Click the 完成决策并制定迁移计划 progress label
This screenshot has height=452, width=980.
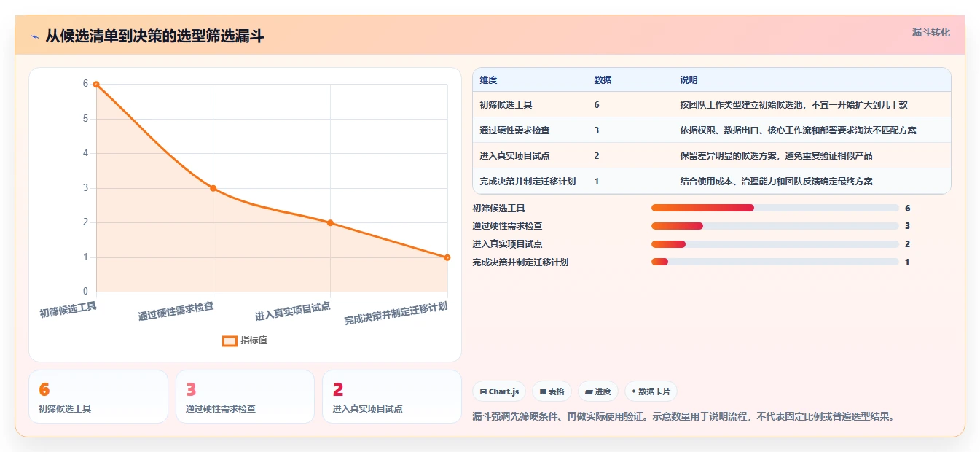(x=520, y=262)
